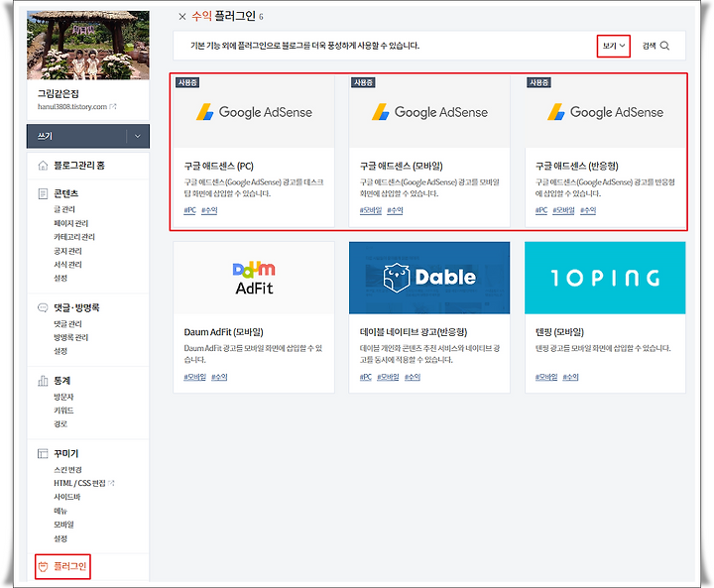714x588 pixels.
Task: Select the 구글 애드센스 (반응형) plugin logo
Action: pos(605,112)
